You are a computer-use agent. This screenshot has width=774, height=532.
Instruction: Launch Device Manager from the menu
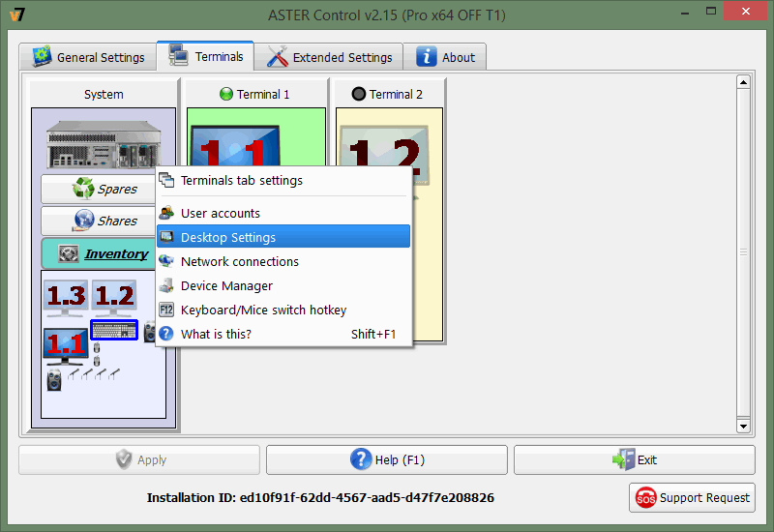click(283, 285)
